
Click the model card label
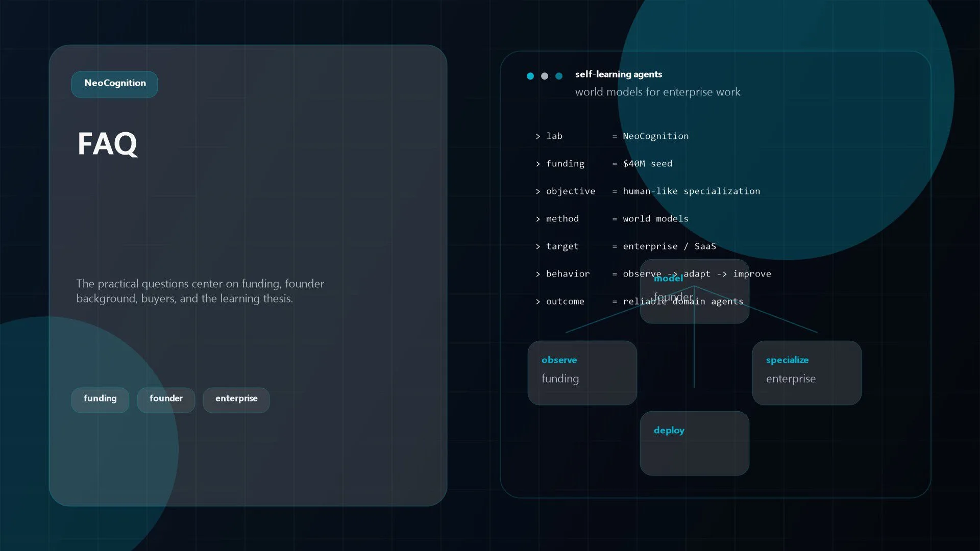point(668,279)
